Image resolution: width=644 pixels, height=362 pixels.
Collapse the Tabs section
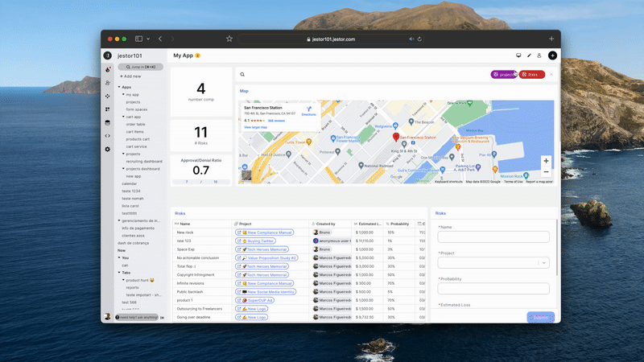tap(119, 273)
